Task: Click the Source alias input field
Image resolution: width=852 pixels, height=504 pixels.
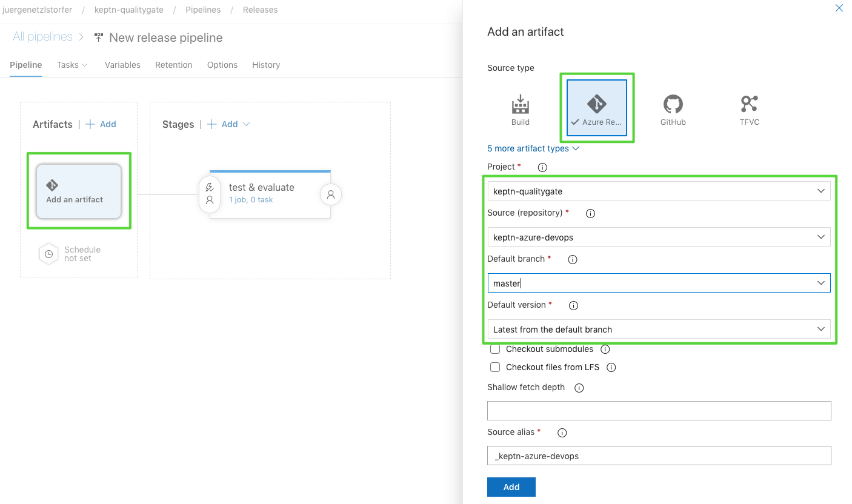Action: pos(659,456)
